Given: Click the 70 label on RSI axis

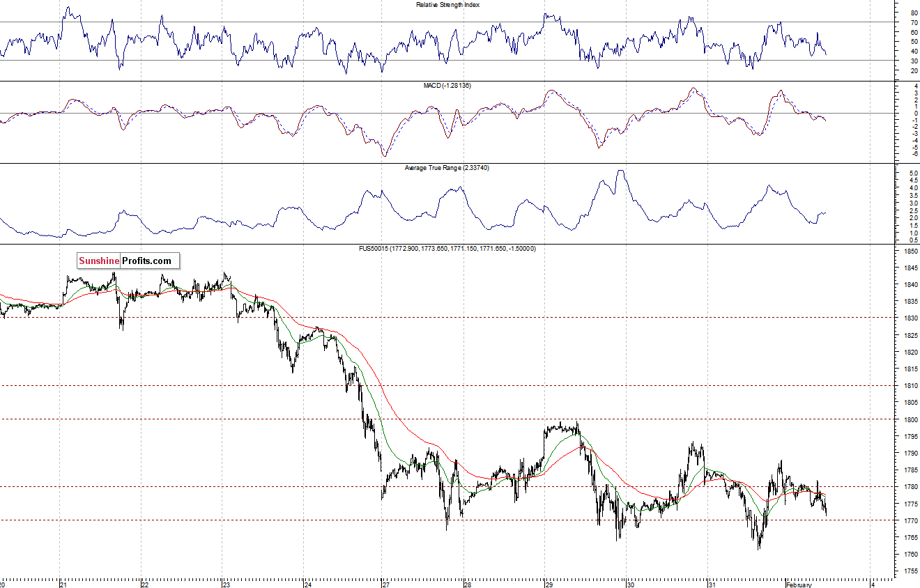Looking at the screenshot, I should 914,22.
